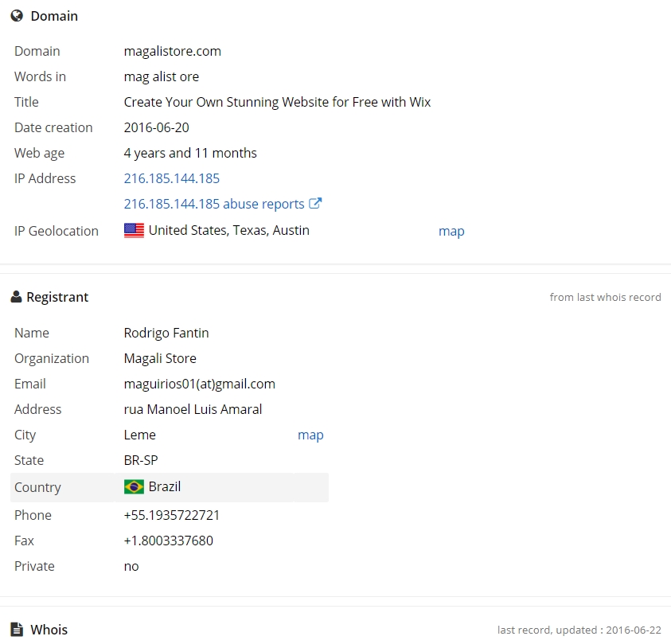Screen dimensions: 671x644
Task: Click the Country row showing Brazil
Action: (170, 487)
